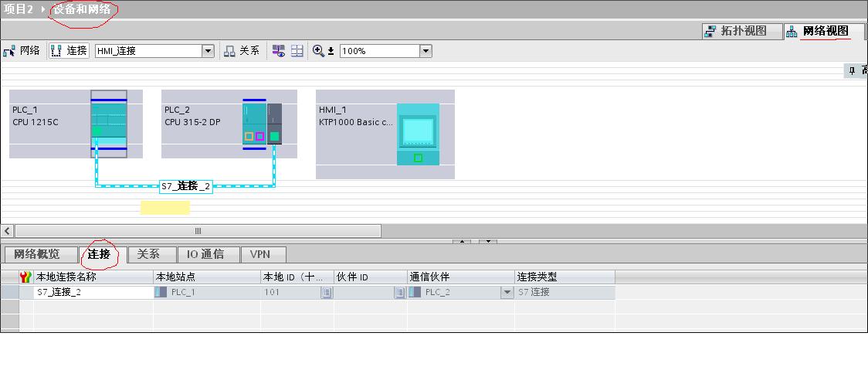
Task: Select the row header of S7_连接_2 row
Action: (x=9, y=292)
